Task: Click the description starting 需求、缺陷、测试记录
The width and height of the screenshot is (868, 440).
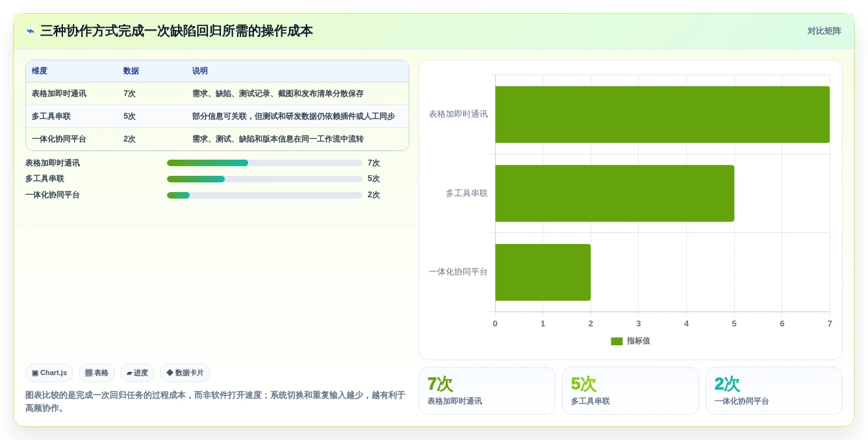Action: pyautogui.click(x=278, y=93)
